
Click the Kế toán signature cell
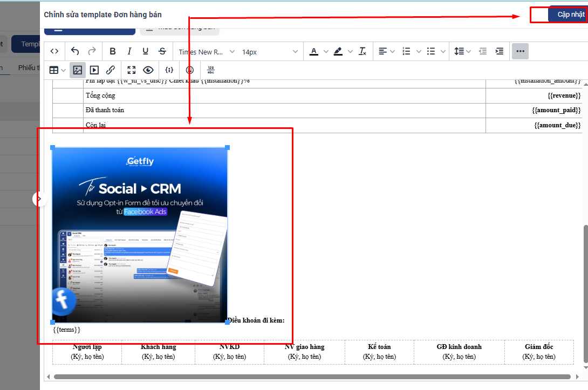point(379,352)
